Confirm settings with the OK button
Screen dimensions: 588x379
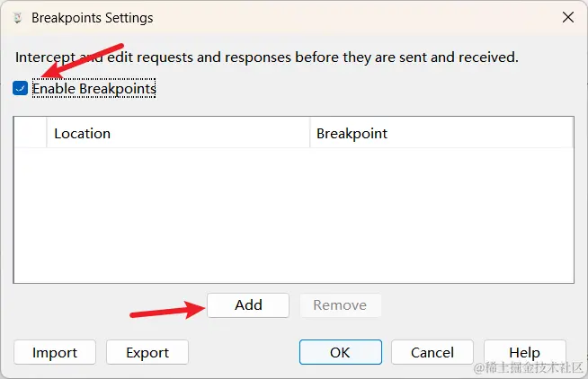tap(340, 353)
